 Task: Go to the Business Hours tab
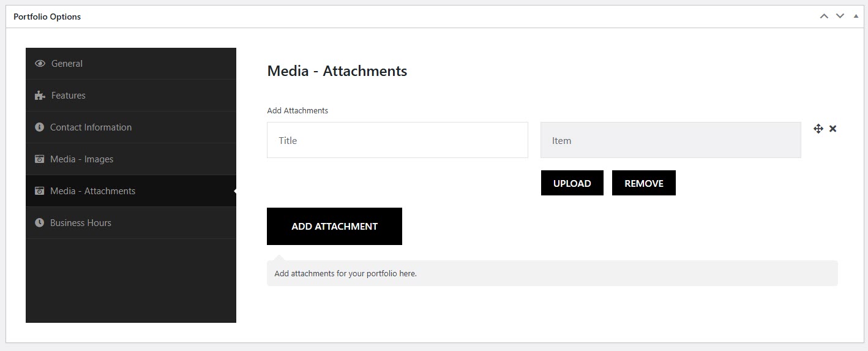point(81,223)
